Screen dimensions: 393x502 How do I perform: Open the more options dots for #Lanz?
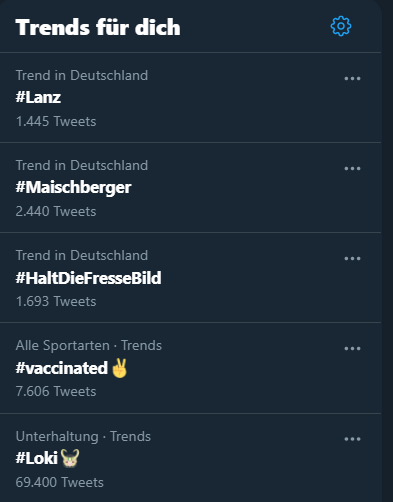coord(352,79)
